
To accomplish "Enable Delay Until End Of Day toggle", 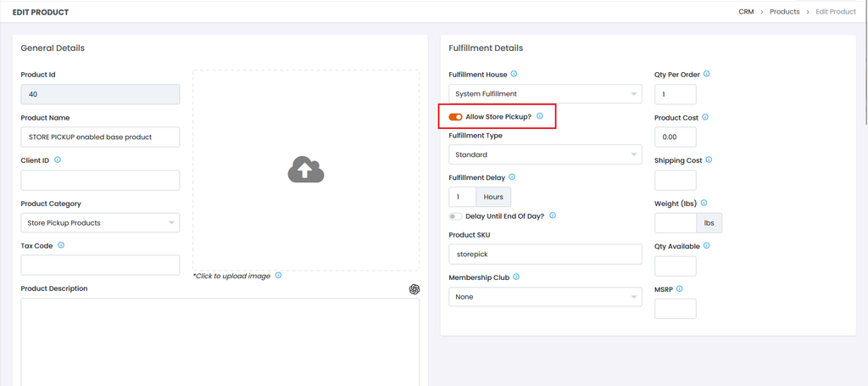I will [455, 216].
